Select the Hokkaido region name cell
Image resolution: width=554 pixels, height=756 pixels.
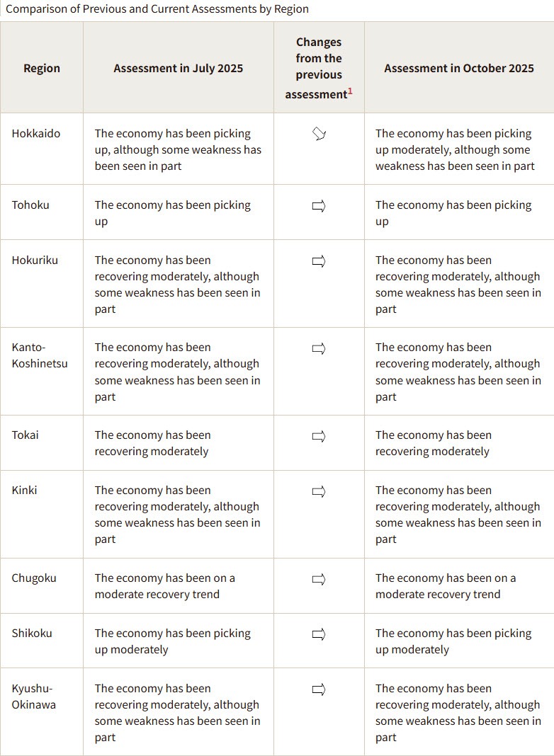[36, 134]
